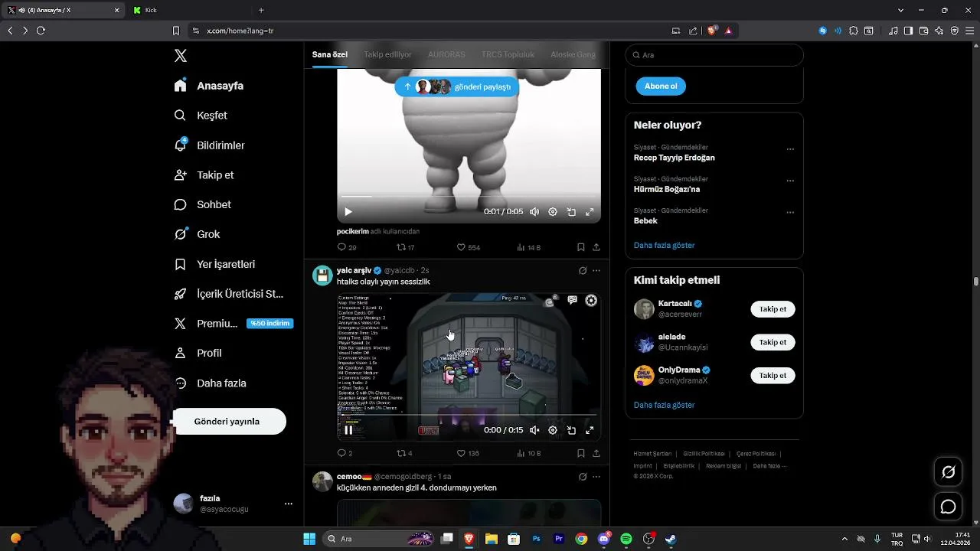
Task: Open the Brave Shields icon in address bar
Action: [712, 31]
